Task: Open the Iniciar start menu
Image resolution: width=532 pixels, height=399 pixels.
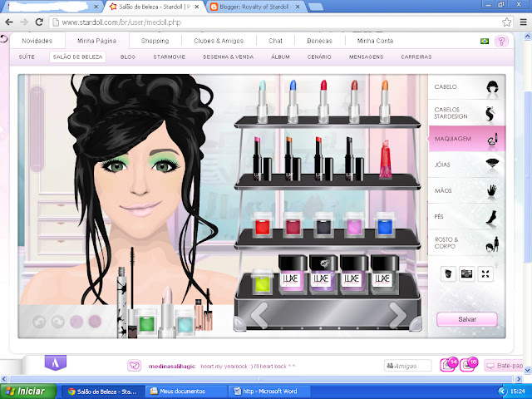Action: click(x=27, y=392)
